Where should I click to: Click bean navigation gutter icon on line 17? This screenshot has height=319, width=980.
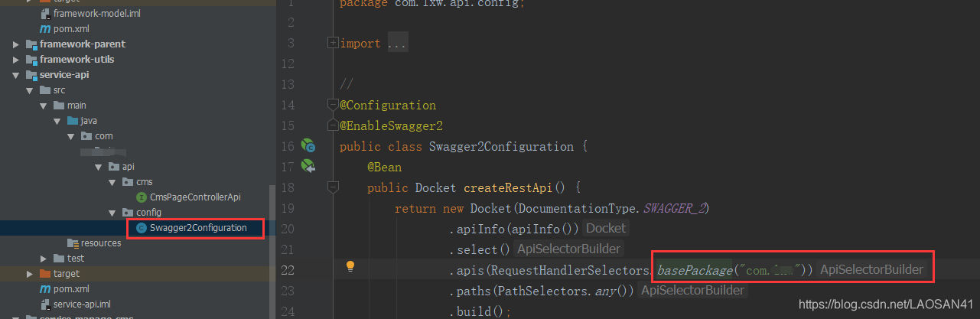(x=308, y=166)
